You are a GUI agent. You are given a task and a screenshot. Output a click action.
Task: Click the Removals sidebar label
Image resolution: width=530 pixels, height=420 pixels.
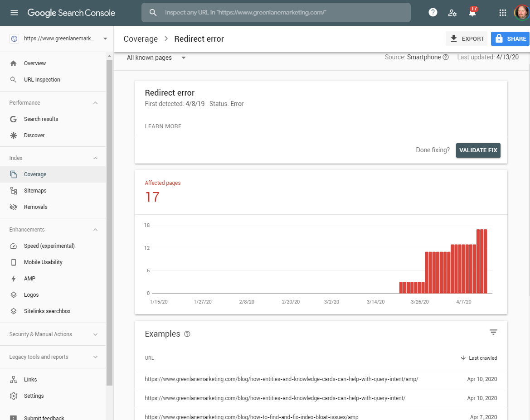pyautogui.click(x=35, y=207)
